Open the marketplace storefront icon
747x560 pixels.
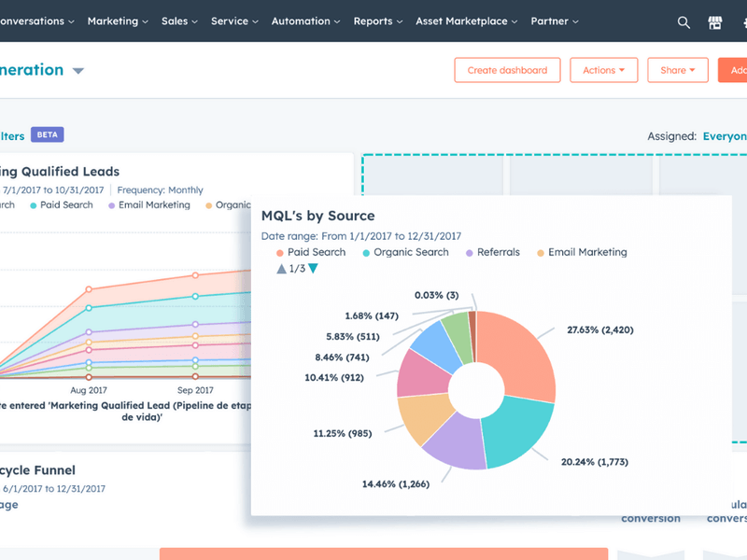(714, 21)
